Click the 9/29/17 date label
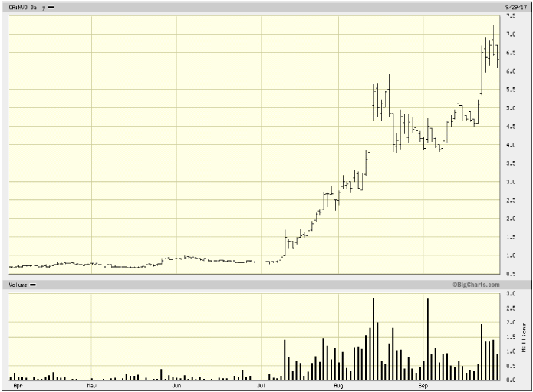Screen dimensions: 533x392 click(515, 5)
